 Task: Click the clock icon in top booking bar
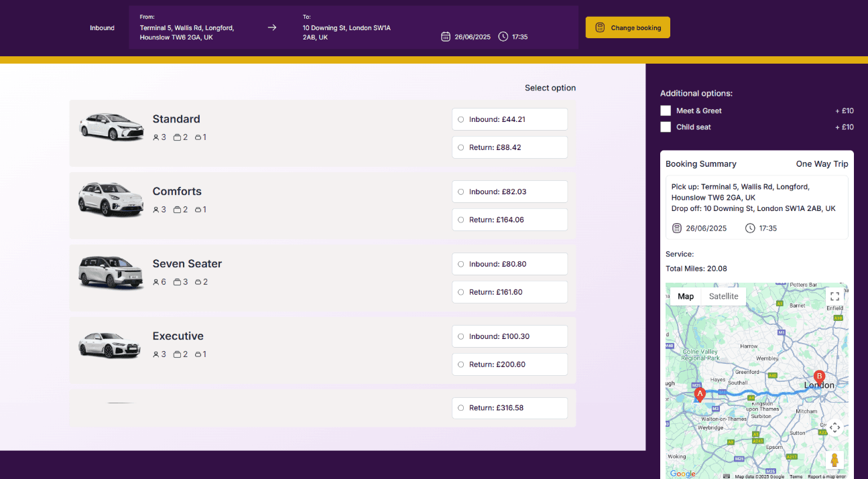503,37
